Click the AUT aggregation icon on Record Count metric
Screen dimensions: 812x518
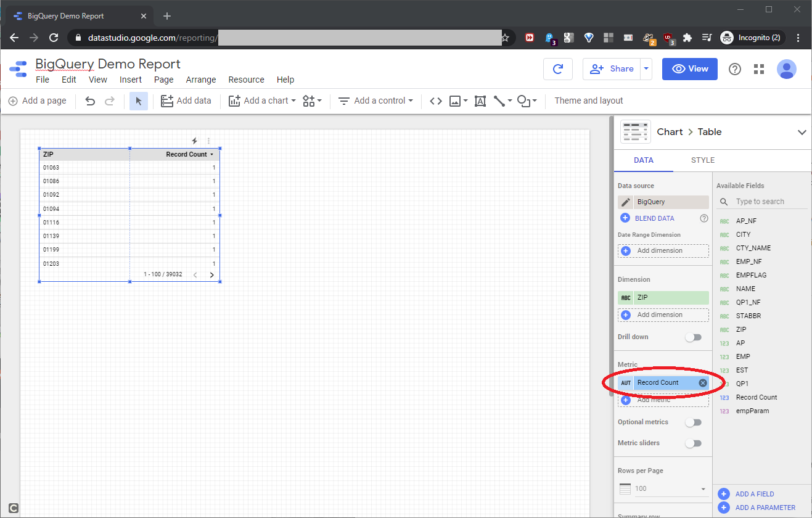point(626,383)
